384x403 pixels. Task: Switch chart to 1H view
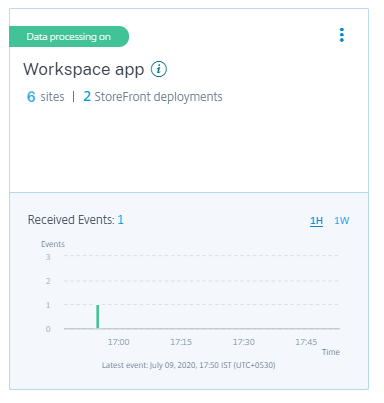[x=316, y=221]
